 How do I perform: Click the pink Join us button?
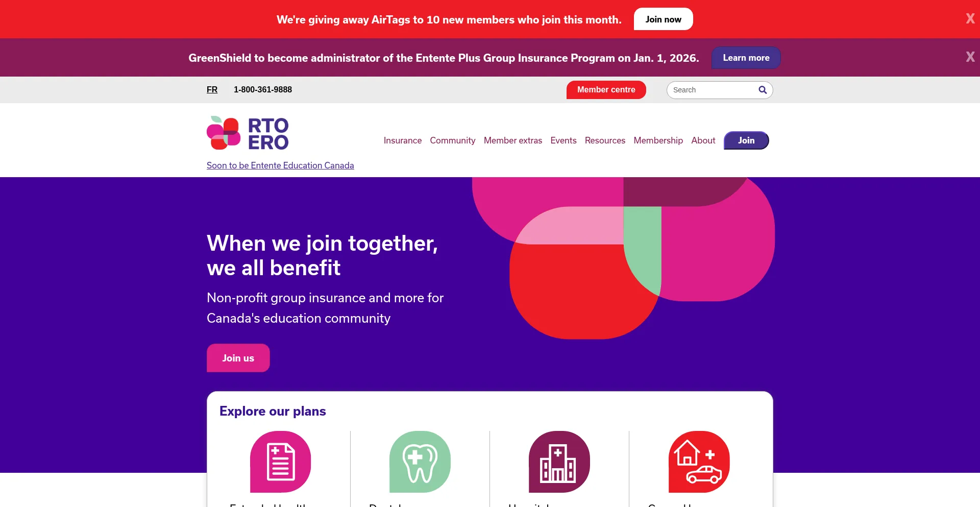click(238, 358)
